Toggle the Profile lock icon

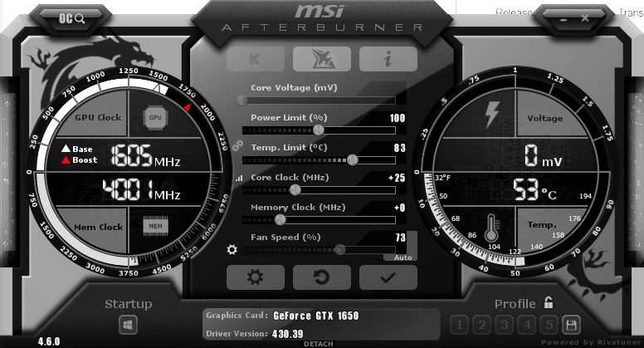pyautogui.click(x=549, y=303)
